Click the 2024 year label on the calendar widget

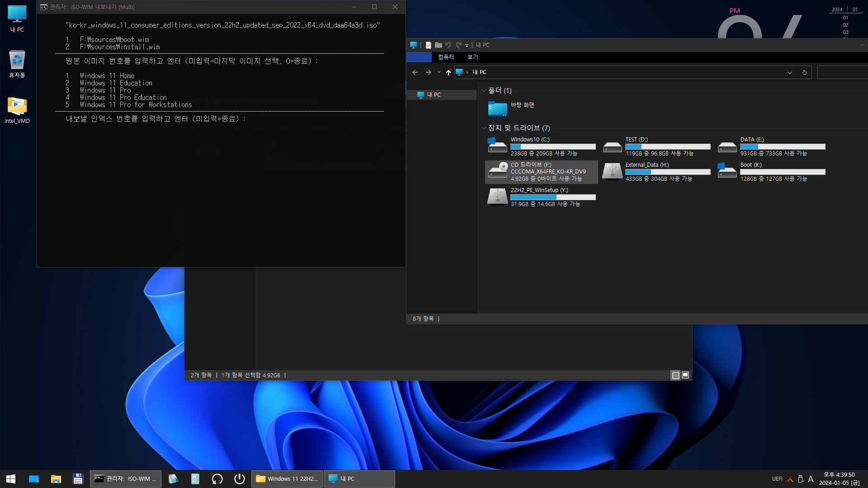tap(837, 9)
